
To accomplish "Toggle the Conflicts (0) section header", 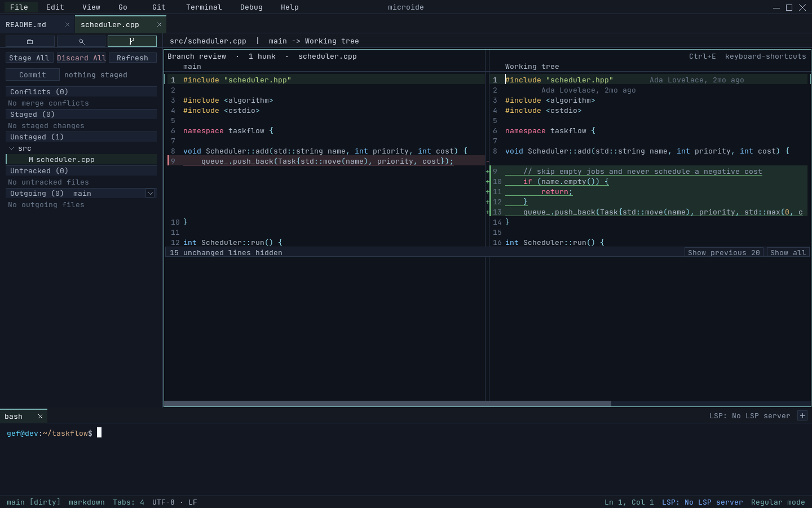I will tap(81, 92).
